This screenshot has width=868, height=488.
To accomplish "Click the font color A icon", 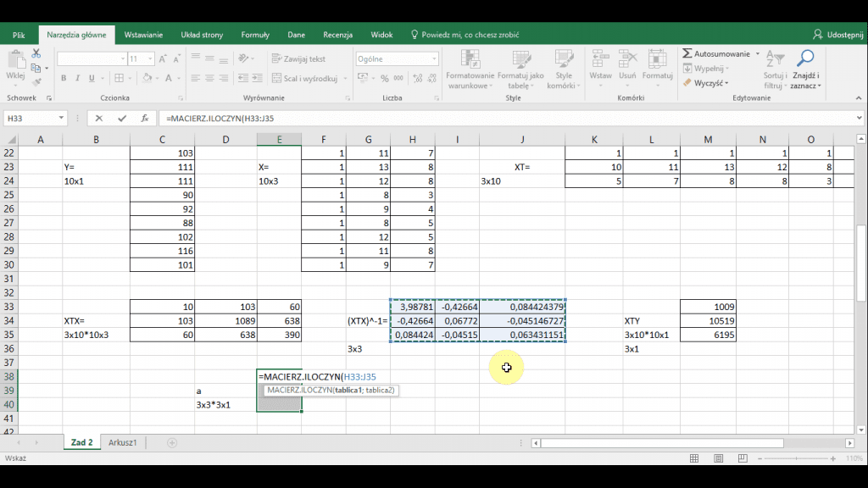I will point(169,79).
